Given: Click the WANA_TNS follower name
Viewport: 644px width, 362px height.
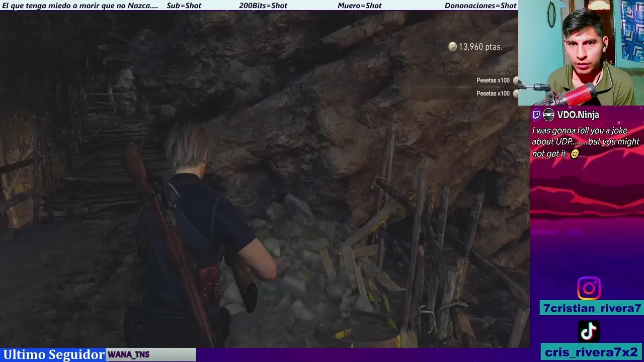Looking at the screenshot, I should (129, 354).
